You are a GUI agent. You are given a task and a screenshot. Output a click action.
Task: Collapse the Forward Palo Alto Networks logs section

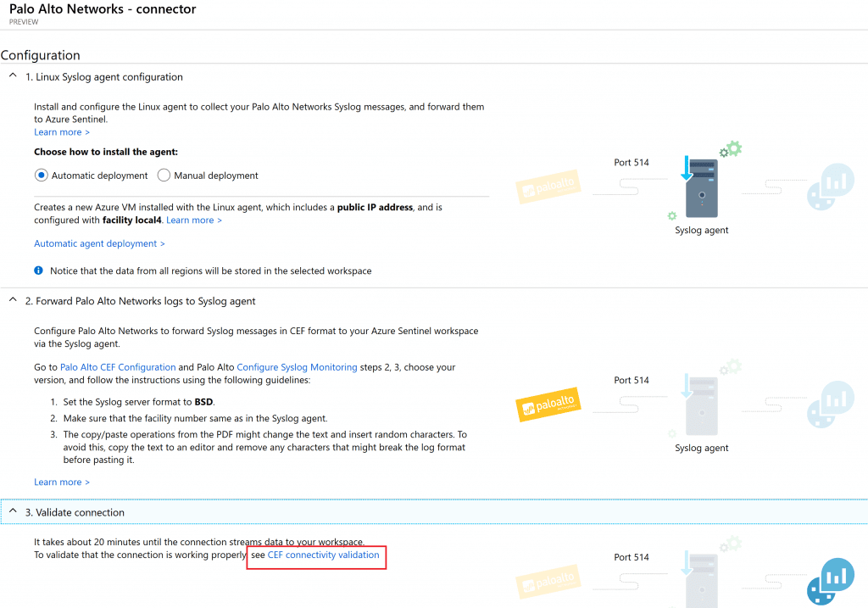13,301
